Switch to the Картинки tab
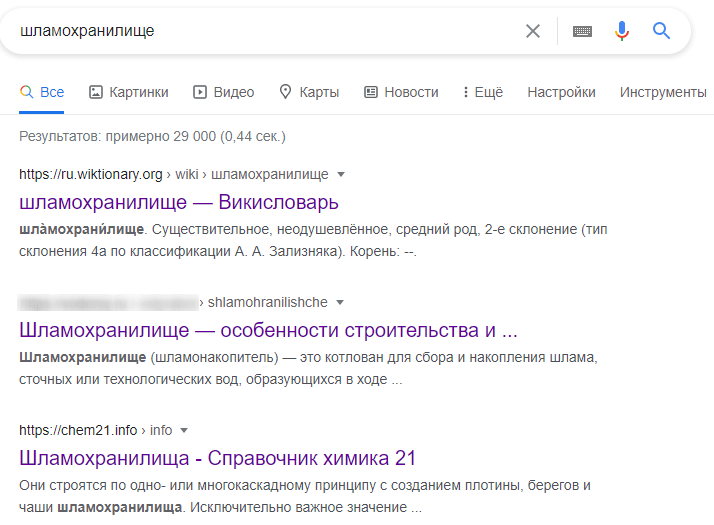This screenshot has height=525, width=714. click(x=128, y=92)
